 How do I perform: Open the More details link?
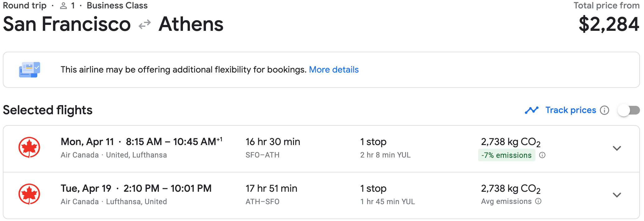(334, 69)
